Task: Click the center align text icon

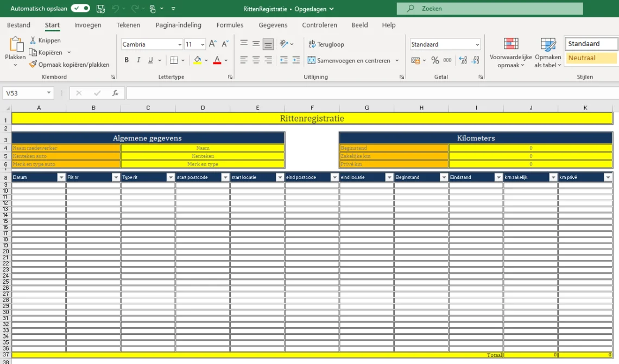Action: 256,60
